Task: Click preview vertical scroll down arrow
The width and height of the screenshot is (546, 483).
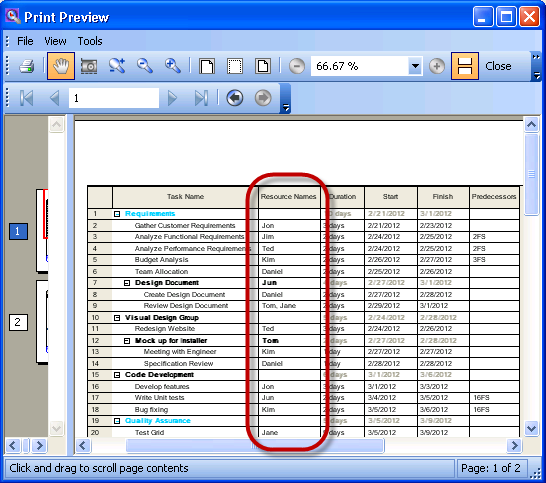Action: (531, 428)
